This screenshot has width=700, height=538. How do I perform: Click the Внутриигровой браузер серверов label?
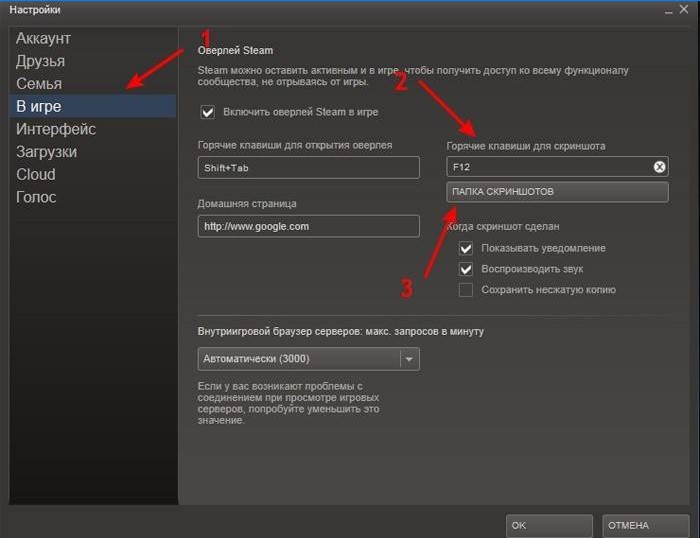coord(341,332)
